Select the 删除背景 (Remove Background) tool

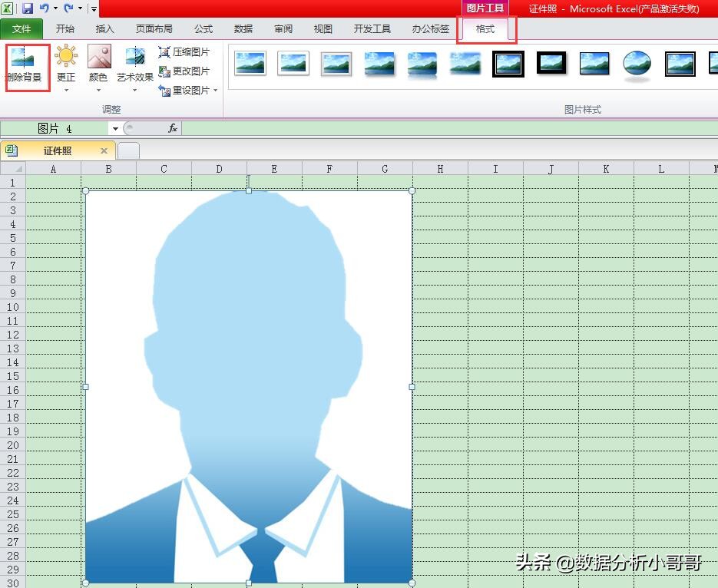click(26, 65)
